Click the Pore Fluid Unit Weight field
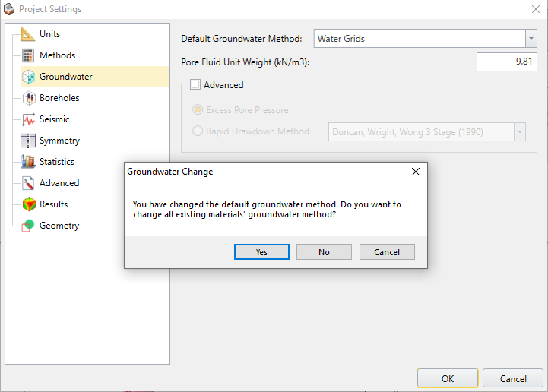The width and height of the screenshot is (548, 392). (506, 62)
